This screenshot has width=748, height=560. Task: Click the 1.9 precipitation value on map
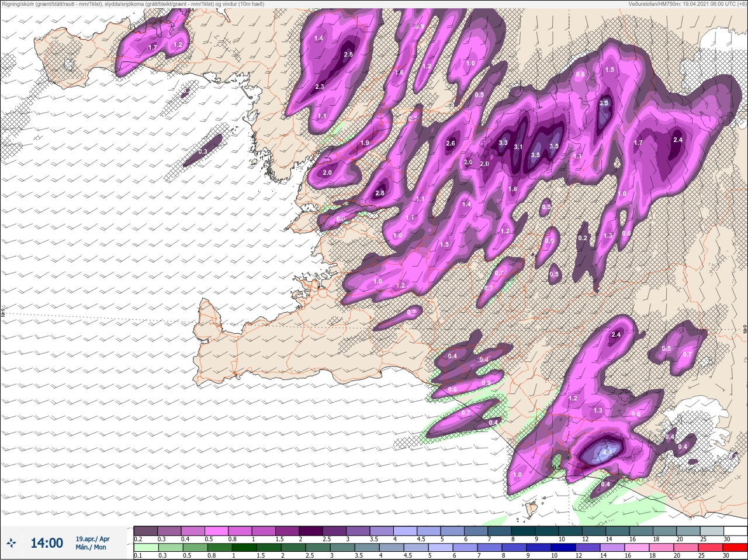click(365, 143)
